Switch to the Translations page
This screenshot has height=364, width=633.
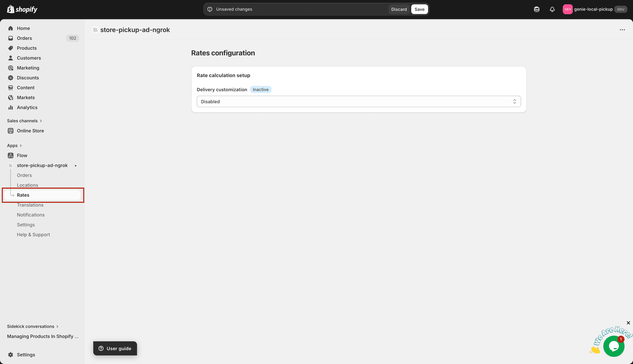click(x=30, y=205)
